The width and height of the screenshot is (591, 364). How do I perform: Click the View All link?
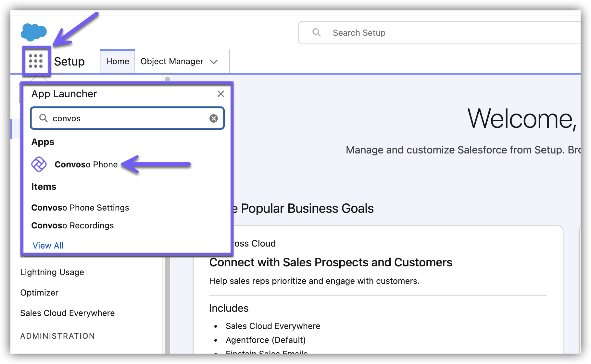(x=48, y=246)
